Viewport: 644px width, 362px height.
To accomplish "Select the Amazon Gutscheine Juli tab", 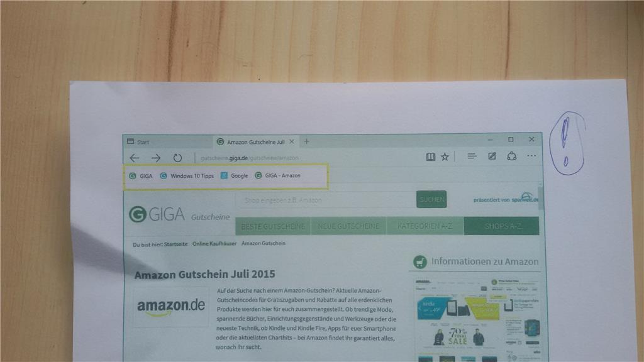I will pos(255,142).
